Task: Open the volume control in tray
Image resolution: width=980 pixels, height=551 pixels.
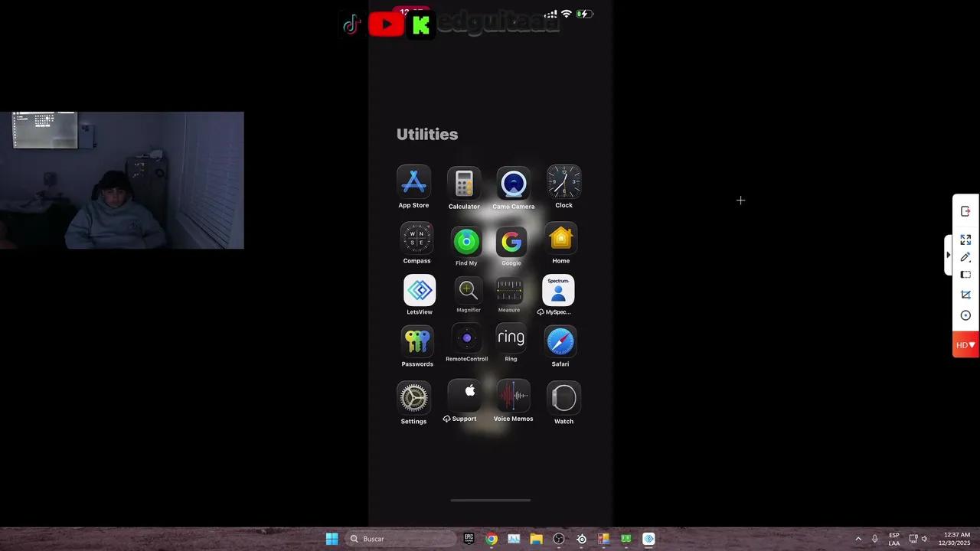Action: pos(924,539)
